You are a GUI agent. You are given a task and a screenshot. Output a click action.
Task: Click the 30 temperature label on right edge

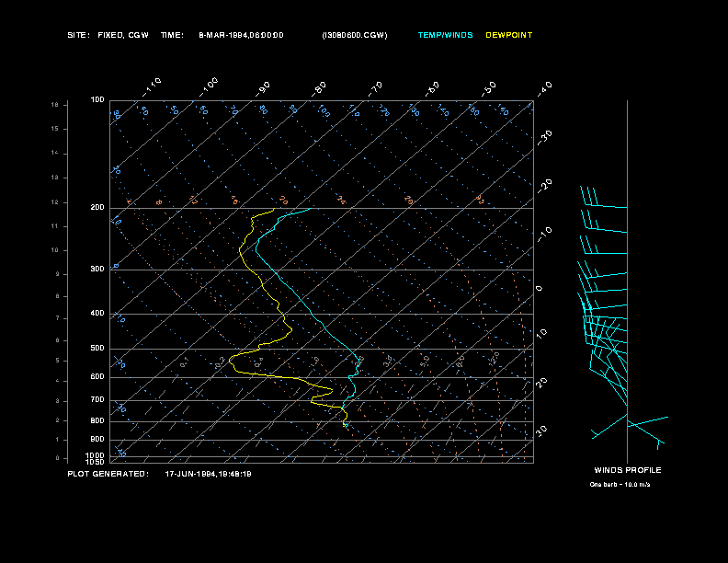pyautogui.click(x=541, y=431)
